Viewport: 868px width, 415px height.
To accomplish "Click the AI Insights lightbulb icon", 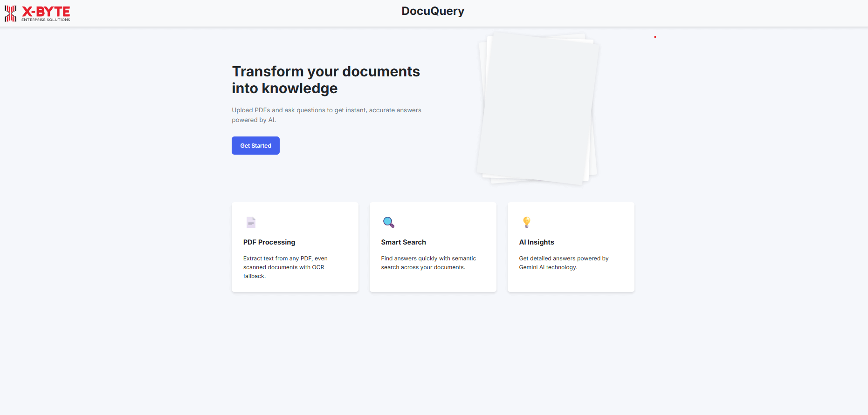I will [527, 222].
